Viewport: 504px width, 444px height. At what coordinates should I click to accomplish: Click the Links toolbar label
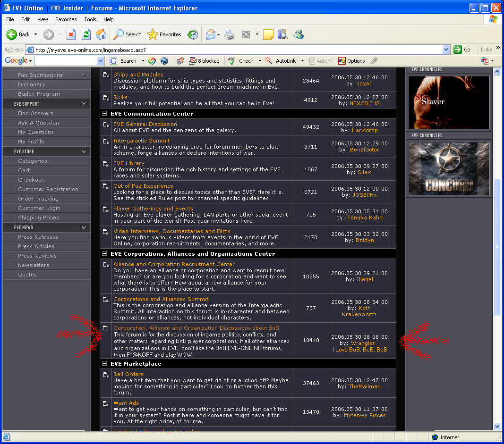(x=486, y=50)
